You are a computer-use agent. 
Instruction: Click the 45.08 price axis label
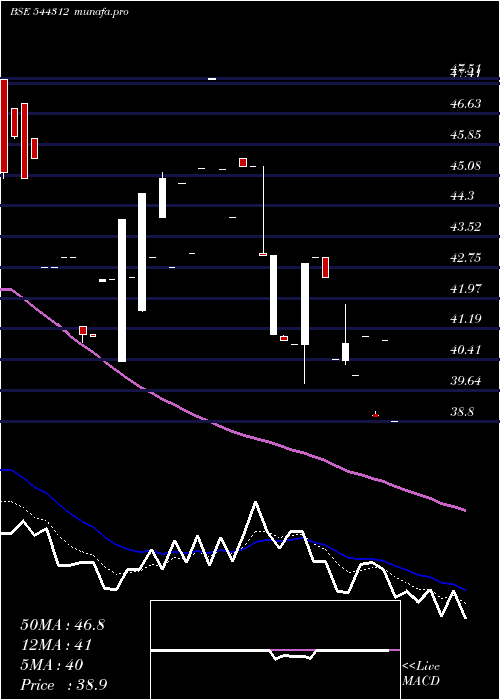(466, 166)
